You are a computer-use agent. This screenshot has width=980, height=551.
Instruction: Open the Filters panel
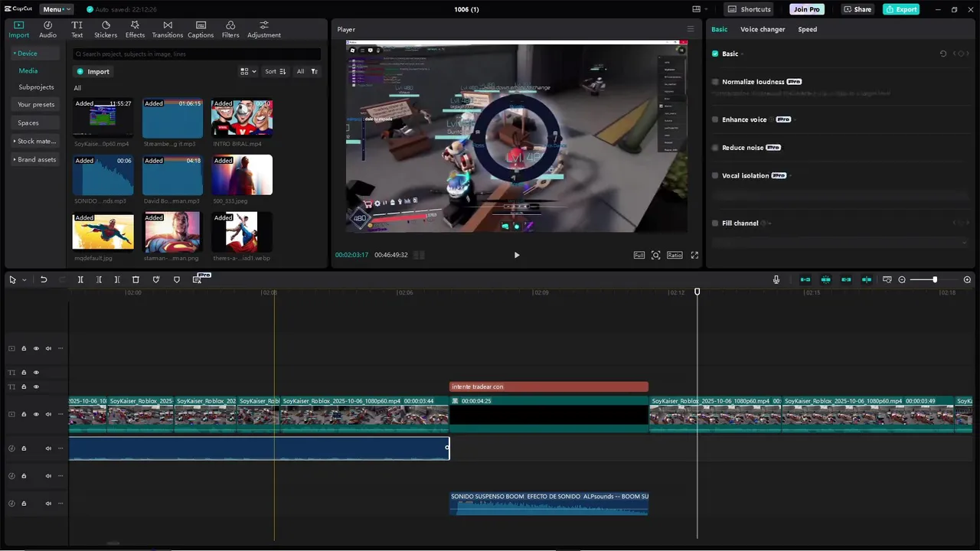pyautogui.click(x=230, y=30)
